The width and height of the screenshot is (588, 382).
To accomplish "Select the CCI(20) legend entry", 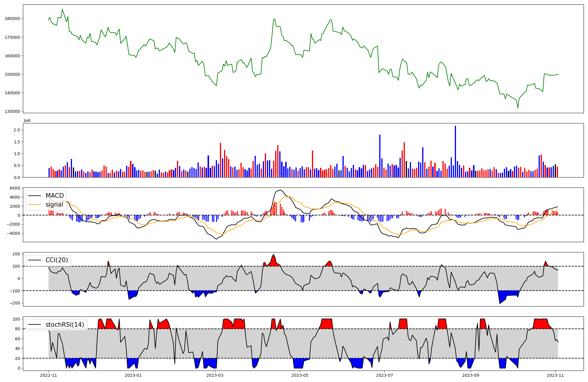I will click(x=56, y=260).
